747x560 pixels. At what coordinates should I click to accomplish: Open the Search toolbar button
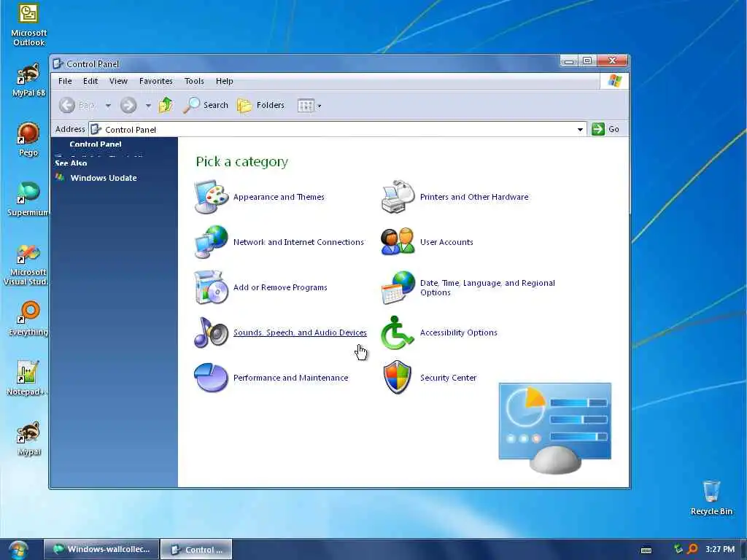point(205,105)
